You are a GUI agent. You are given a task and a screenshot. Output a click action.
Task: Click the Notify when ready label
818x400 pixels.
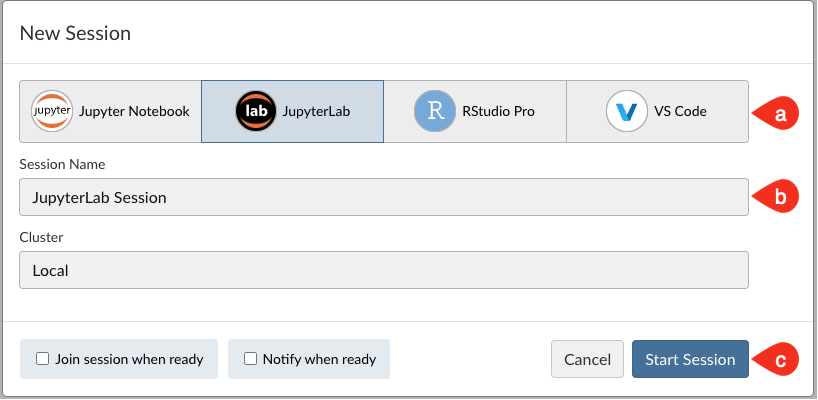tap(319, 359)
